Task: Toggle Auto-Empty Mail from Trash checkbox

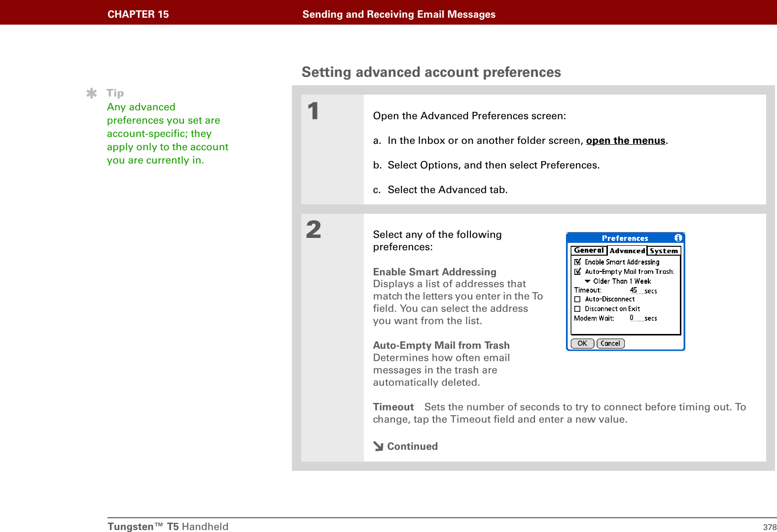Action: (578, 271)
